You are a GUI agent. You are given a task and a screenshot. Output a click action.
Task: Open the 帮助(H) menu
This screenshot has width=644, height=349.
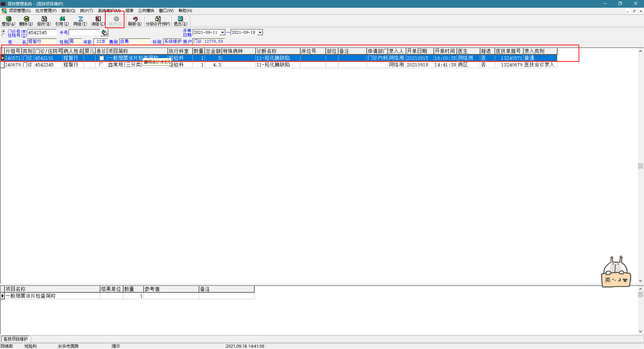tap(185, 11)
